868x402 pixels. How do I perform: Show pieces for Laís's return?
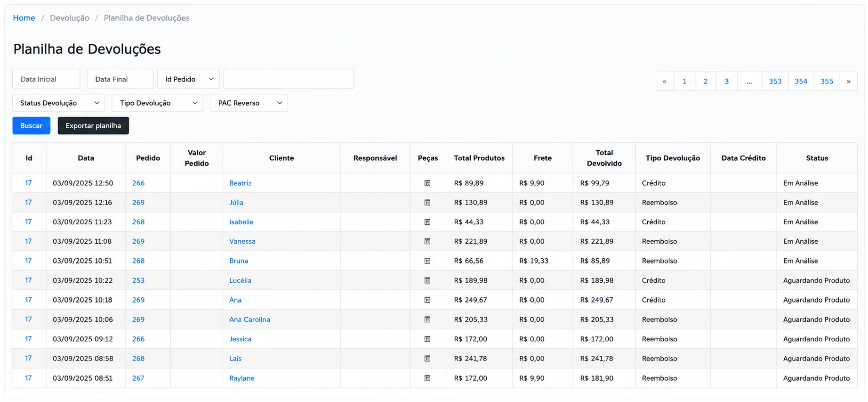tap(427, 359)
